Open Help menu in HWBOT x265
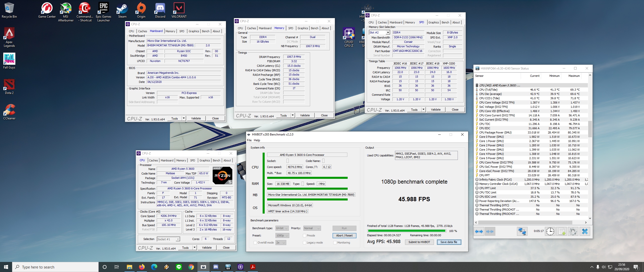 (257, 140)
